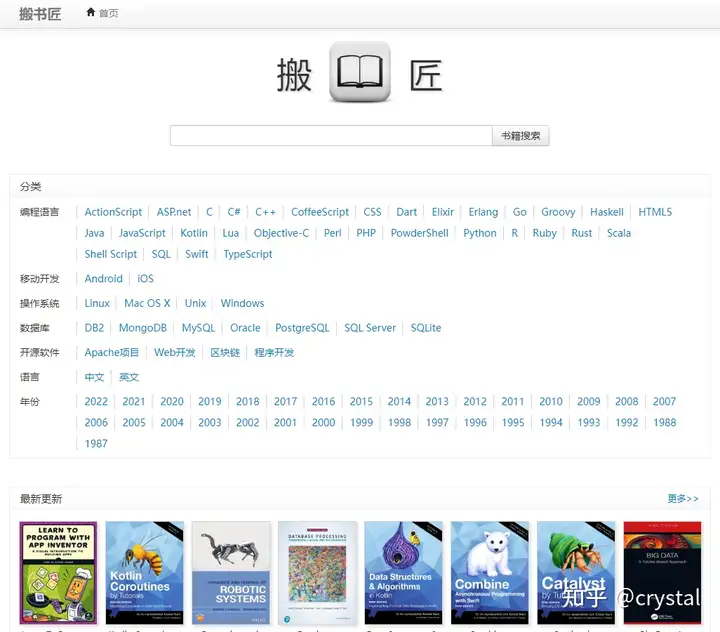Screen dimensions: 720x632
Task: Open the Data Structures & Algorithms book cover
Action: [404, 573]
